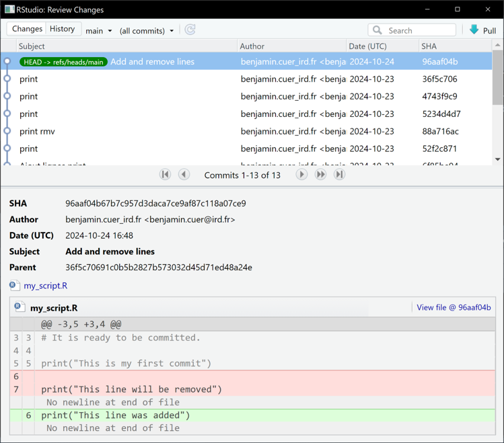Go to next page of commits
Viewport: 504px width, 443px height.
click(x=301, y=175)
